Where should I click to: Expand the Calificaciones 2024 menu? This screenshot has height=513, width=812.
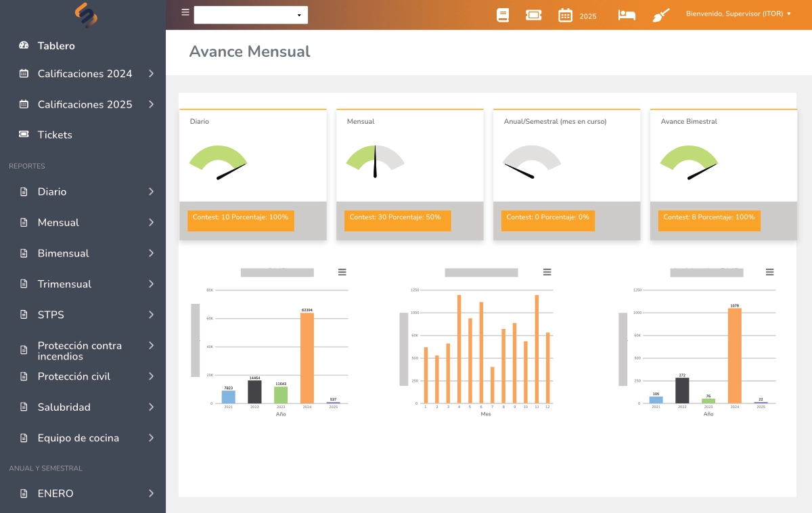(x=85, y=74)
